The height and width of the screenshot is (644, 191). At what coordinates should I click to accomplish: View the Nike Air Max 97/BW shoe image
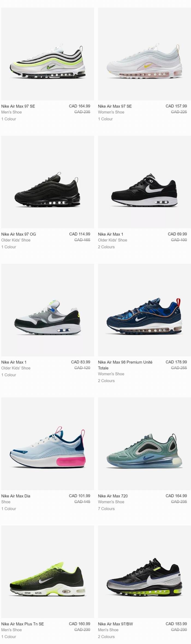144,572
